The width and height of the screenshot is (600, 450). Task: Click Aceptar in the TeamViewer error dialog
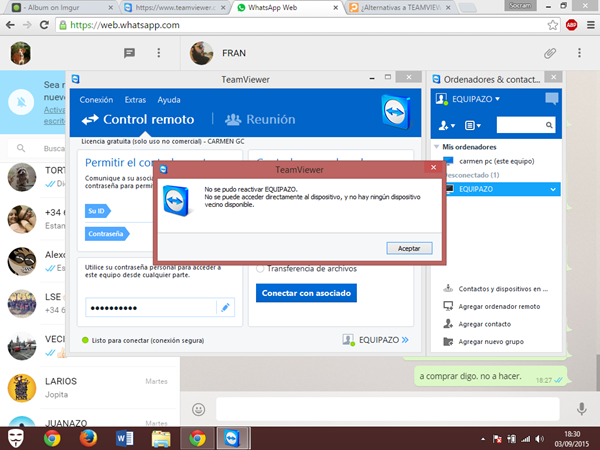point(409,248)
